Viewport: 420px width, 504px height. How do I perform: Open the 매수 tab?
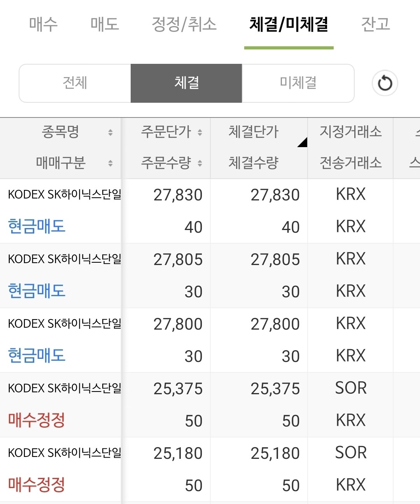pyautogui.click(x=44, y=24)
